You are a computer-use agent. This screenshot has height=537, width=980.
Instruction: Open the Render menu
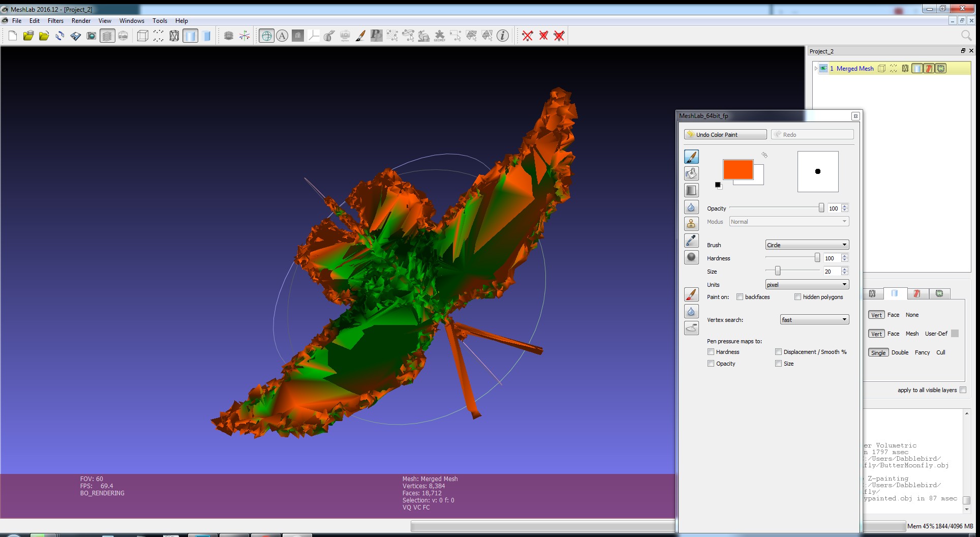tap(81, 21)
